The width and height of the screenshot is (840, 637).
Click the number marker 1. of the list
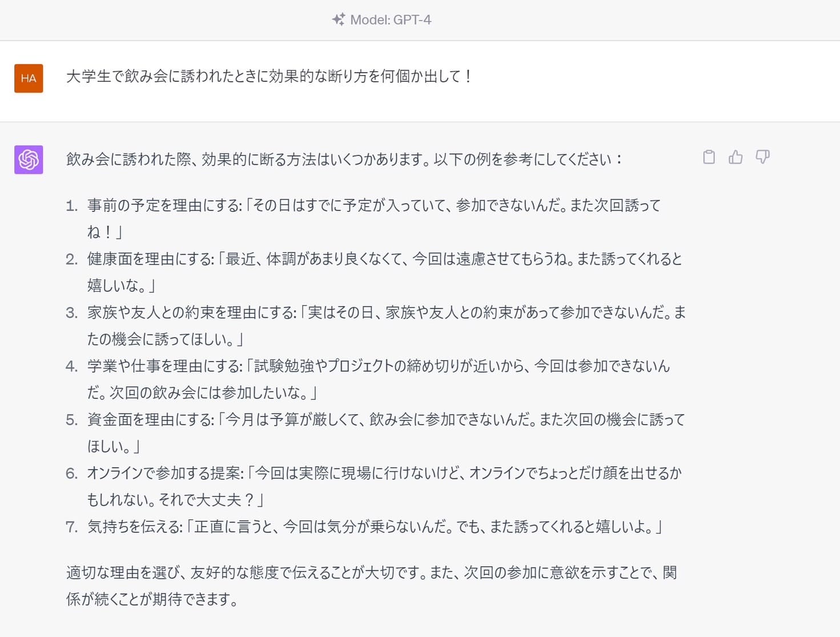[x=71, y=206]
